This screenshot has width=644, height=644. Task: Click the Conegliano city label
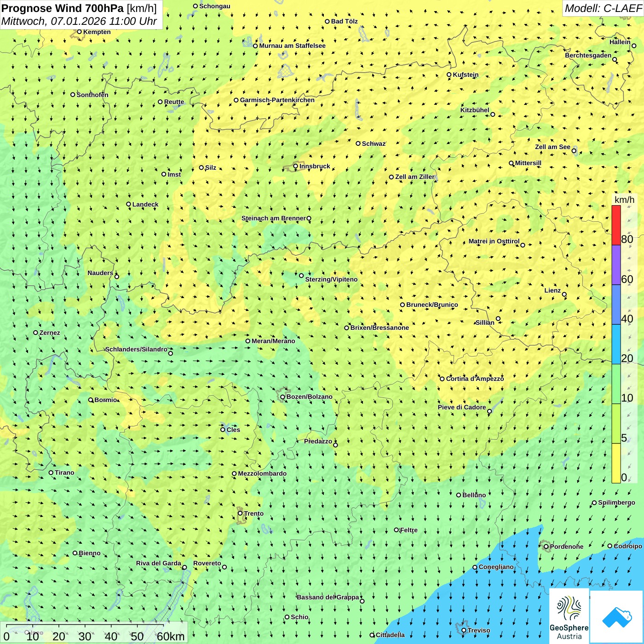(496, 567)
